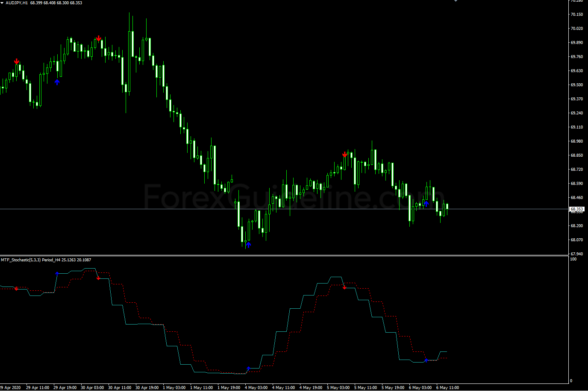
Task: Click the 100 level on stochastic scale
Action: click(x=573, y=259)
